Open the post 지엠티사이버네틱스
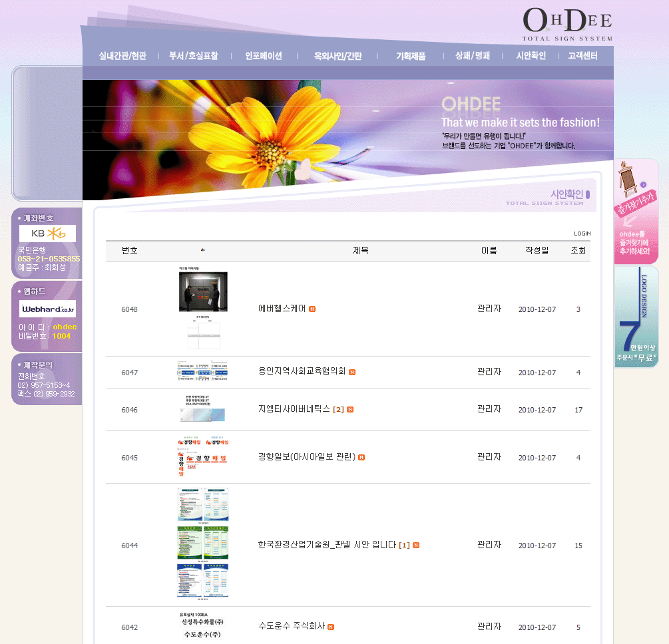 (x=294, y=408)
